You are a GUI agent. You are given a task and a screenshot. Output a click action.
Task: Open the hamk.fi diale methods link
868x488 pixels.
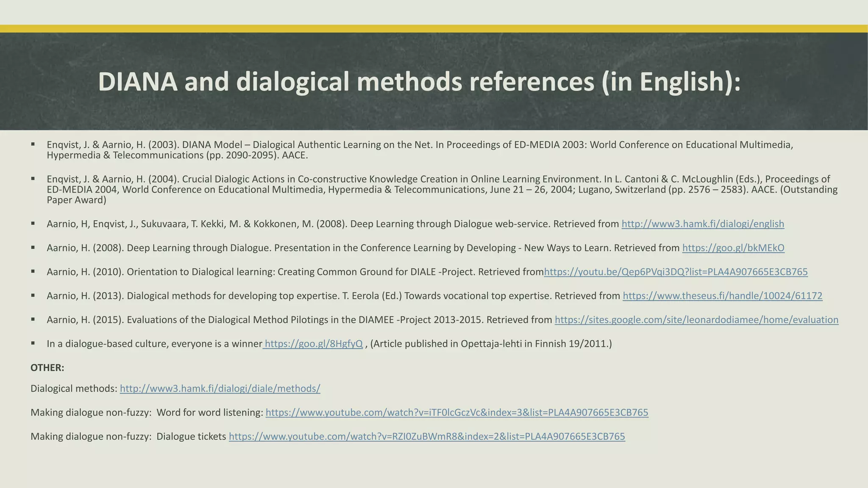tap(220, 388)
